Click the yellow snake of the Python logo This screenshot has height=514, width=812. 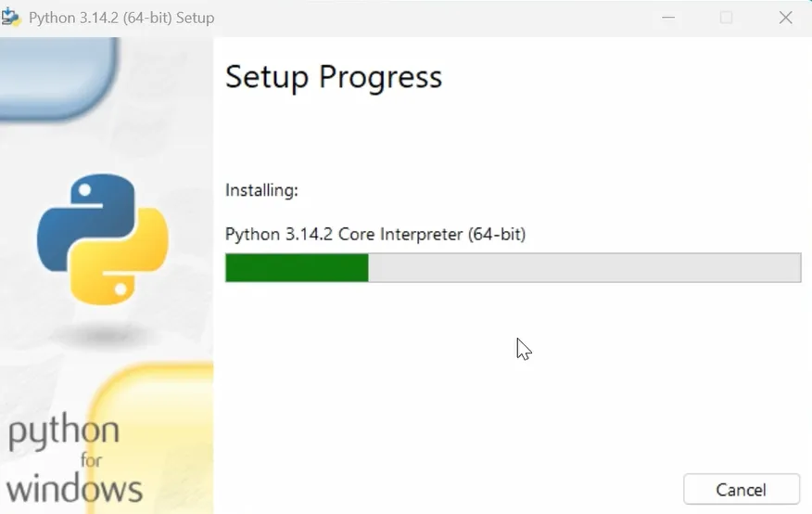tap(130, 264)
